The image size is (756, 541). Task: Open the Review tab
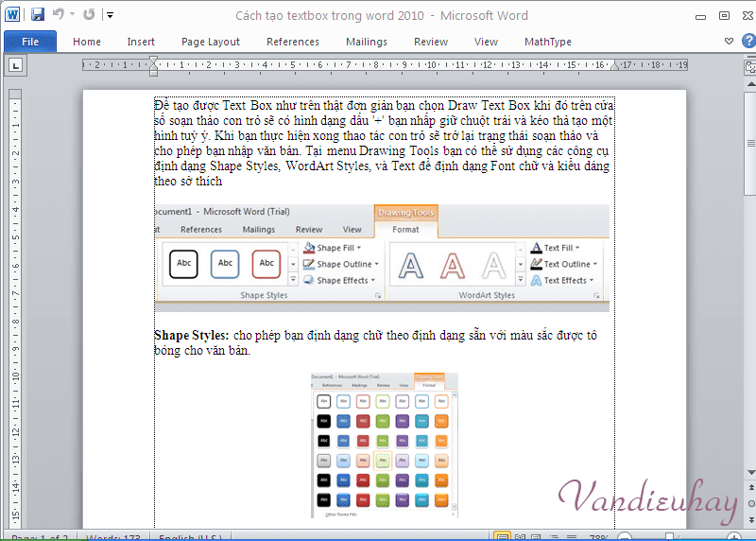click(431, 42)
